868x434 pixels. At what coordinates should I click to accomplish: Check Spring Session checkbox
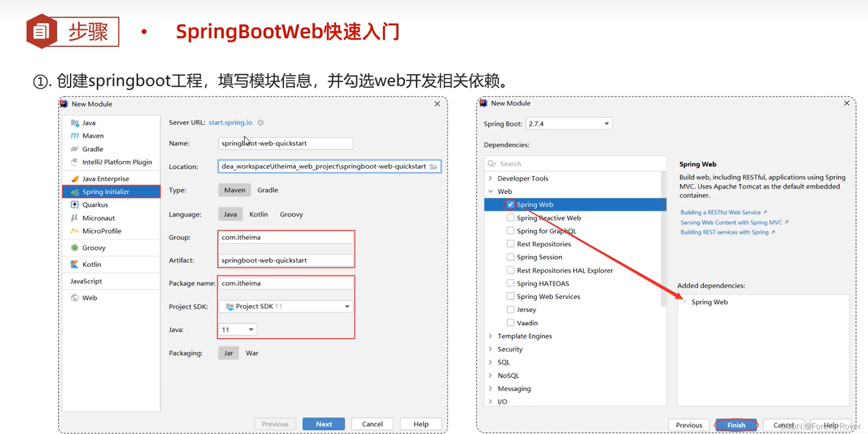[510, 257]
